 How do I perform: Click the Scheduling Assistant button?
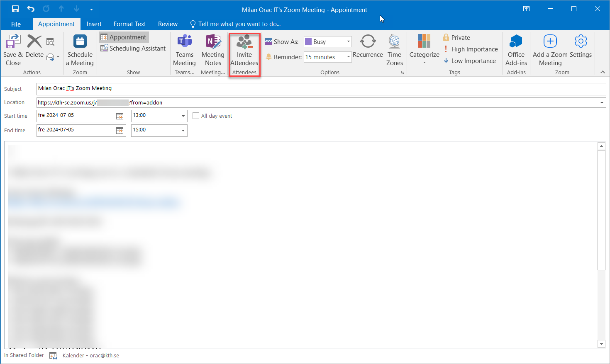click(x=133, y=49)
